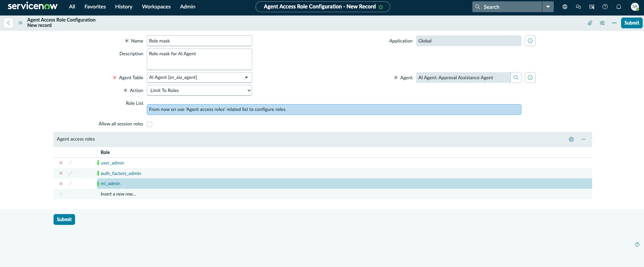Screen dimensions: 644x267
Task: Open the Workspaces menu
Action: 156,7
